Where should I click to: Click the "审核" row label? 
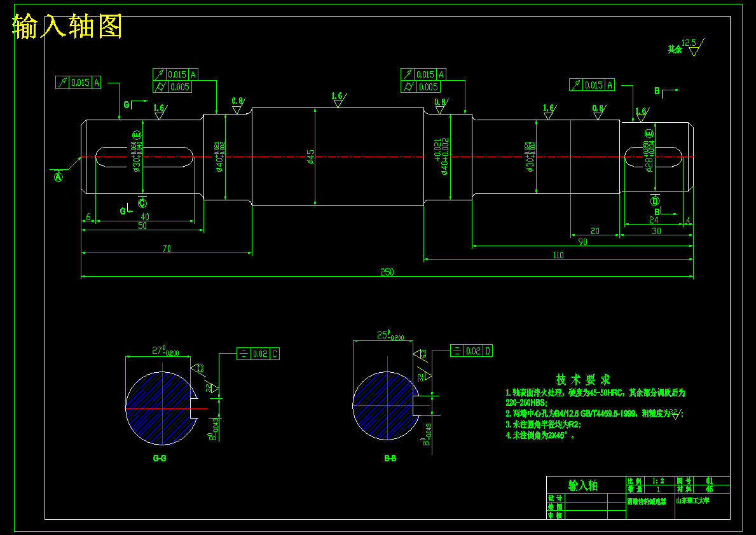click(x=555, y=516)
